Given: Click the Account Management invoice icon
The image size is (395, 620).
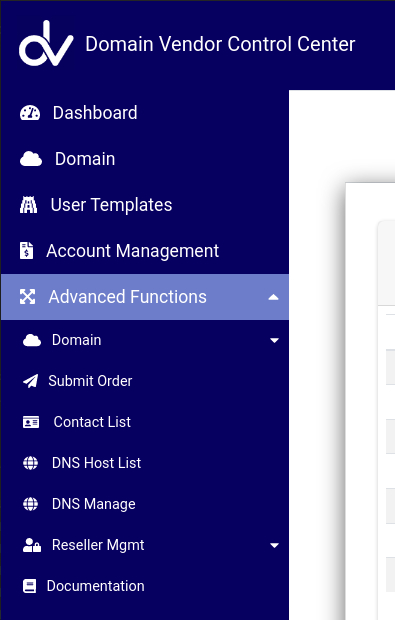Looking at the screenshot, I should (x=26, y=251).
